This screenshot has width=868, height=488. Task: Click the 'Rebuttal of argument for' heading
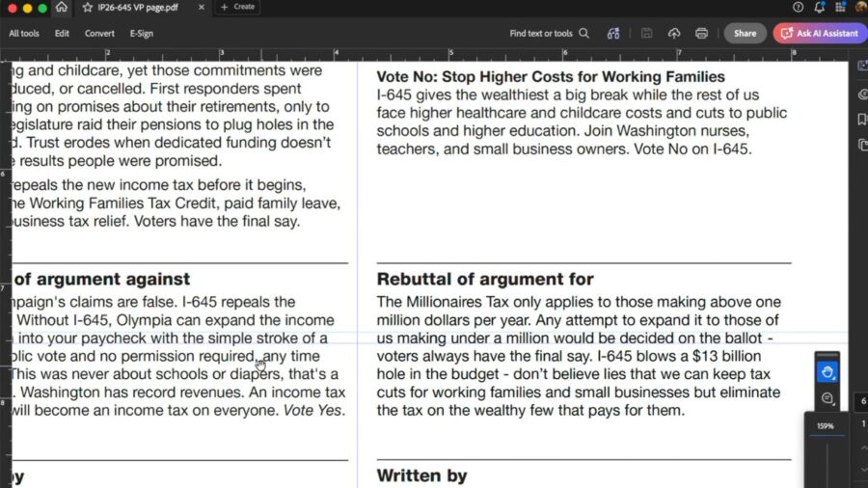(x=485, y=279)
